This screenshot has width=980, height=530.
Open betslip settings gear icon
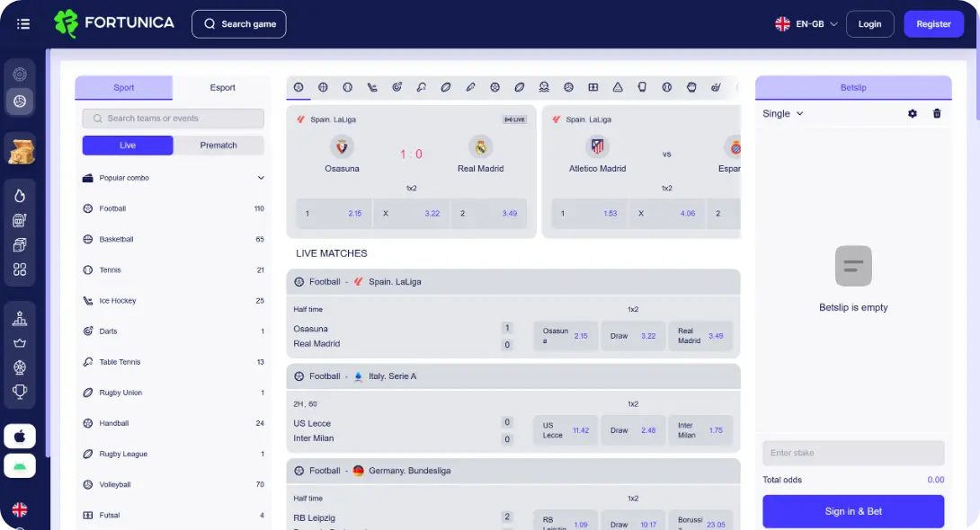(913, 113)
